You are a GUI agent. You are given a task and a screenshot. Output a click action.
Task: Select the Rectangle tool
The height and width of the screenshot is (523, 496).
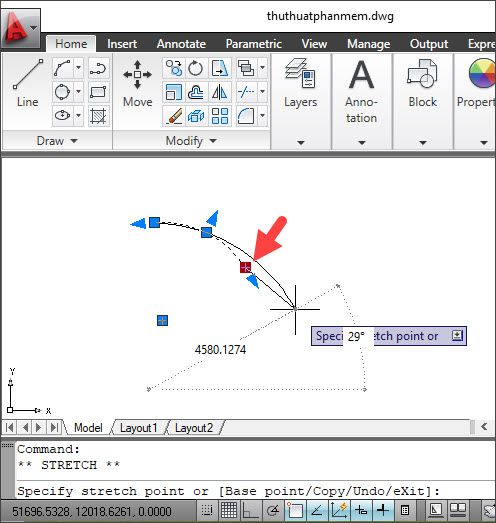pos(98,92)
